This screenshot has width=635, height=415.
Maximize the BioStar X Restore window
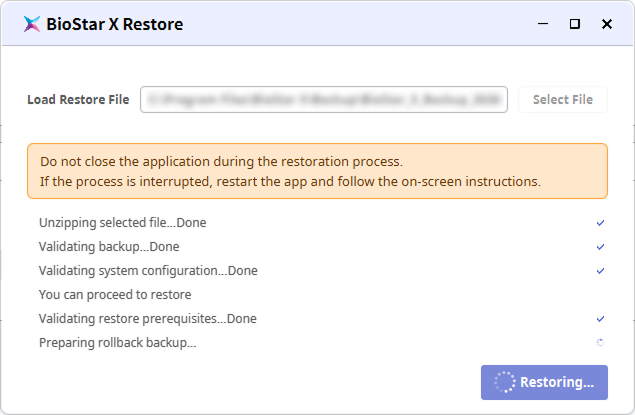575,24
